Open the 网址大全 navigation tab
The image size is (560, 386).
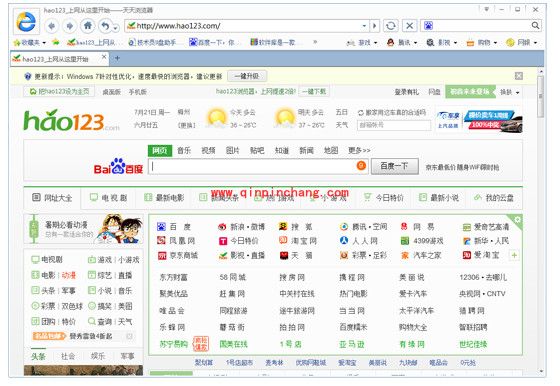click(52, 197)
